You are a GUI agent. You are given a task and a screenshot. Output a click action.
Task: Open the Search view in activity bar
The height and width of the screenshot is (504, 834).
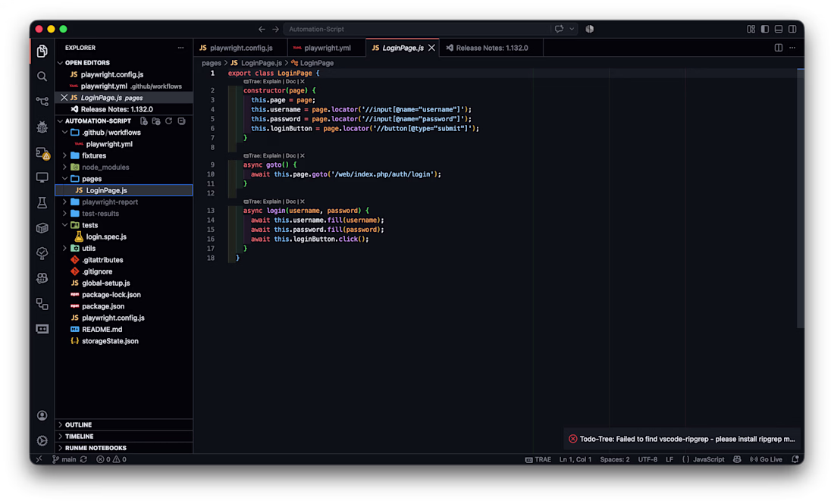(42, 77)
